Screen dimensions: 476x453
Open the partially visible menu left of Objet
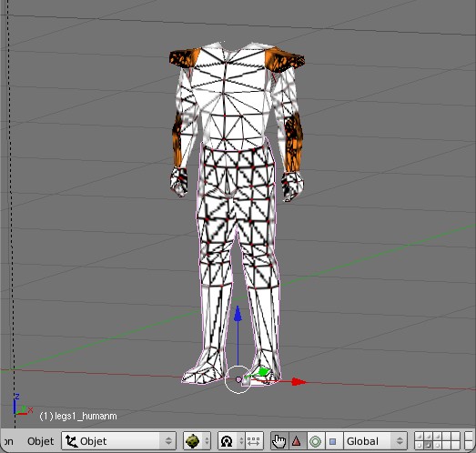tap(8, 441)
